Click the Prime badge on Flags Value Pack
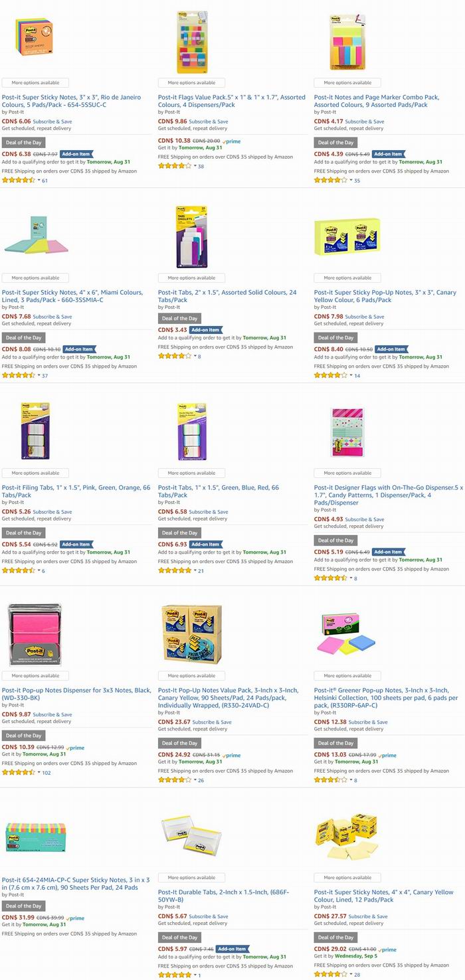465x980 pixels. [x=232, y=141]
